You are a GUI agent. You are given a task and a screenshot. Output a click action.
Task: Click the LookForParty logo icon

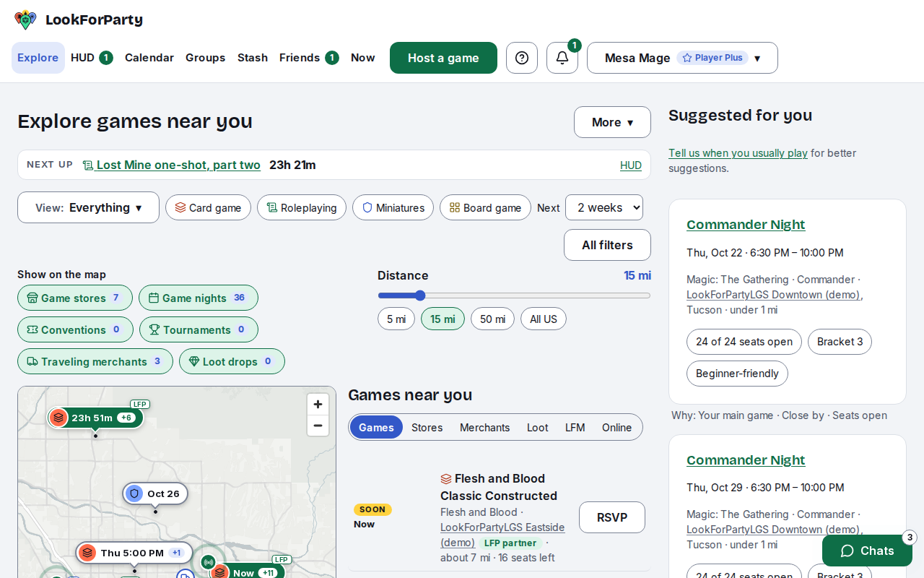point(25,20)
